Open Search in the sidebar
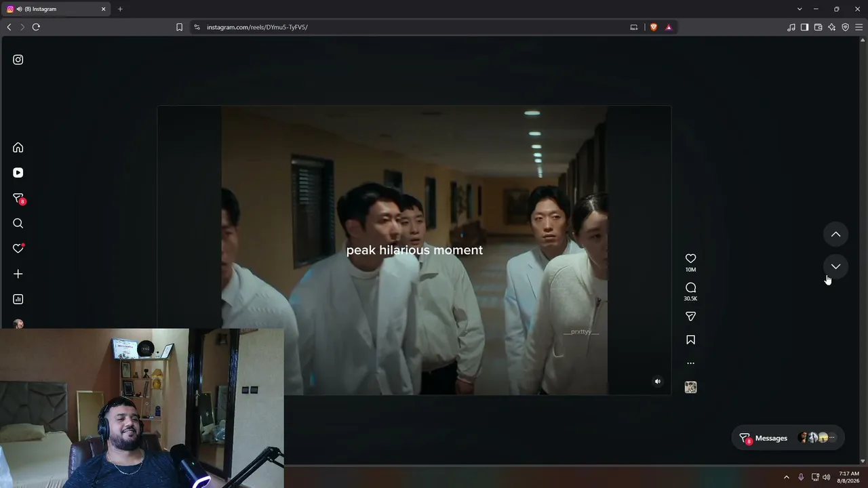Viewport: 868px width, 488px height. click(x=18, y=224)
